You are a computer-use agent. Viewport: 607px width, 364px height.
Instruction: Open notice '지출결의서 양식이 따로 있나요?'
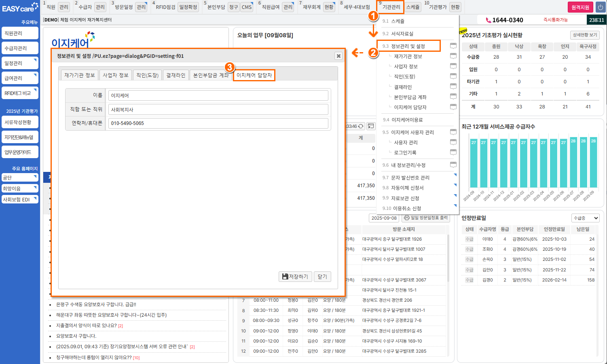point(87,326)
